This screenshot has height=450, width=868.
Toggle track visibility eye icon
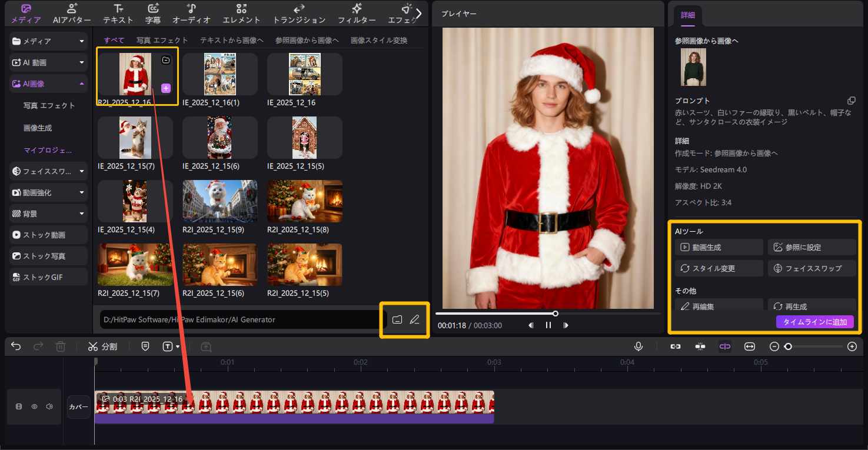[x=35, y=406]
